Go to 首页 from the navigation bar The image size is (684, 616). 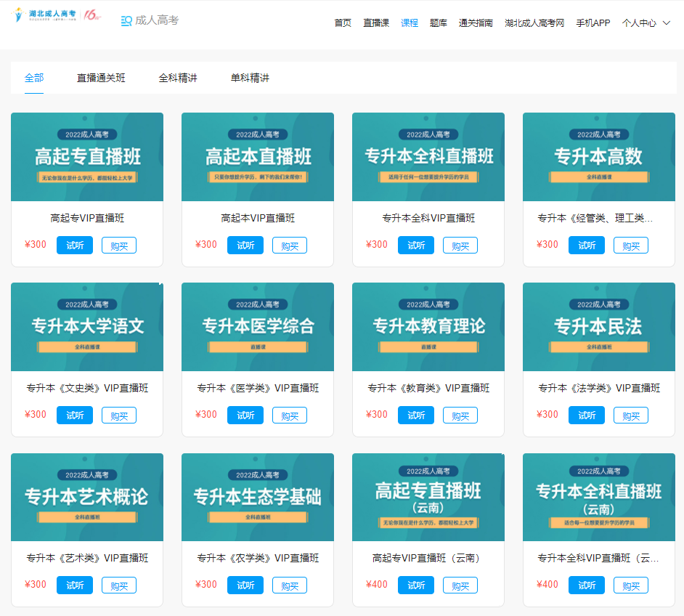point(343,23)
